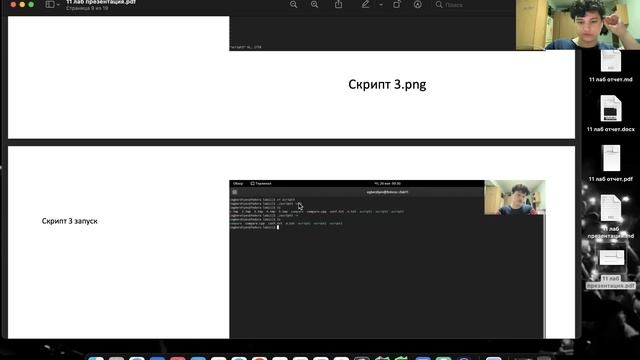The image size is (640, 360).
Task: Select the pen highlight tool
Action: pos(365,4)
